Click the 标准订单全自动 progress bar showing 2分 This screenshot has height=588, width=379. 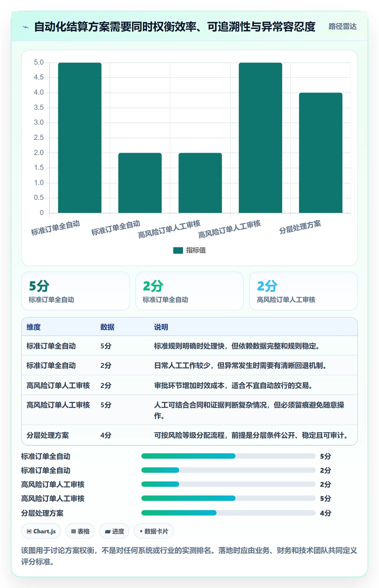(228, 470)
